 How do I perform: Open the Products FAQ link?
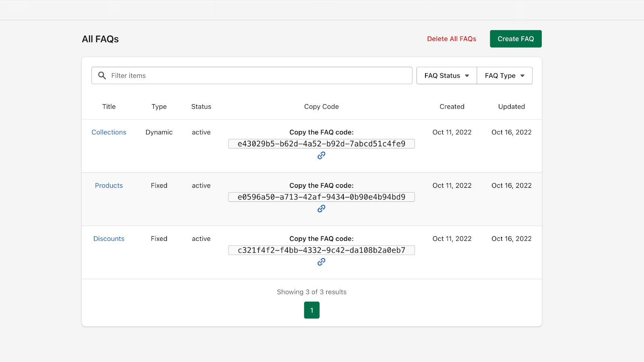(109, 185)
